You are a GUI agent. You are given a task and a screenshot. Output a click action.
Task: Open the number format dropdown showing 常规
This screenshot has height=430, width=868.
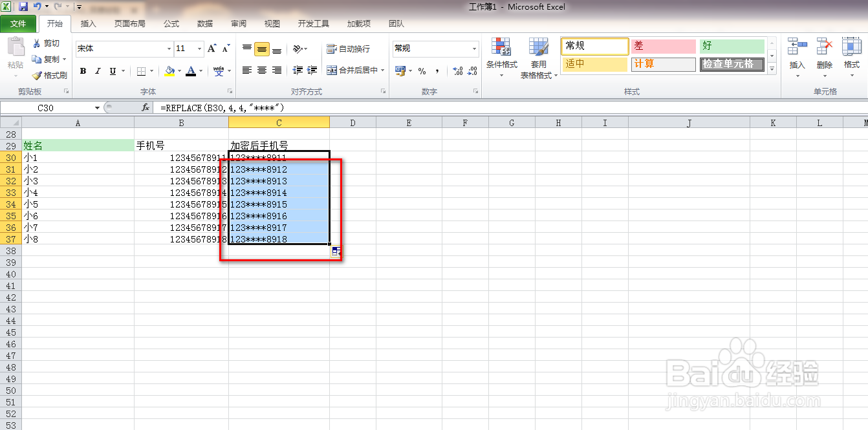(435, 48)
